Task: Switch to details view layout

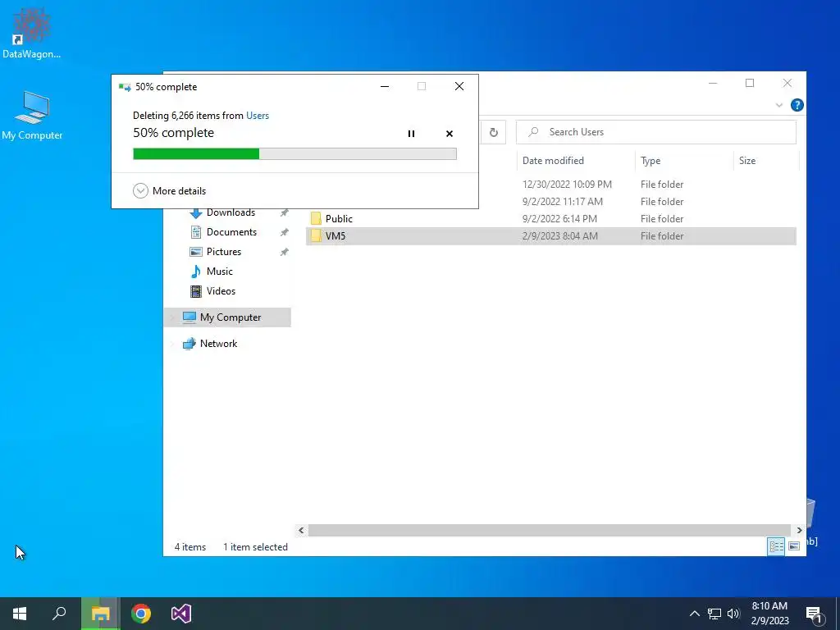Action: tap(776, 546)
